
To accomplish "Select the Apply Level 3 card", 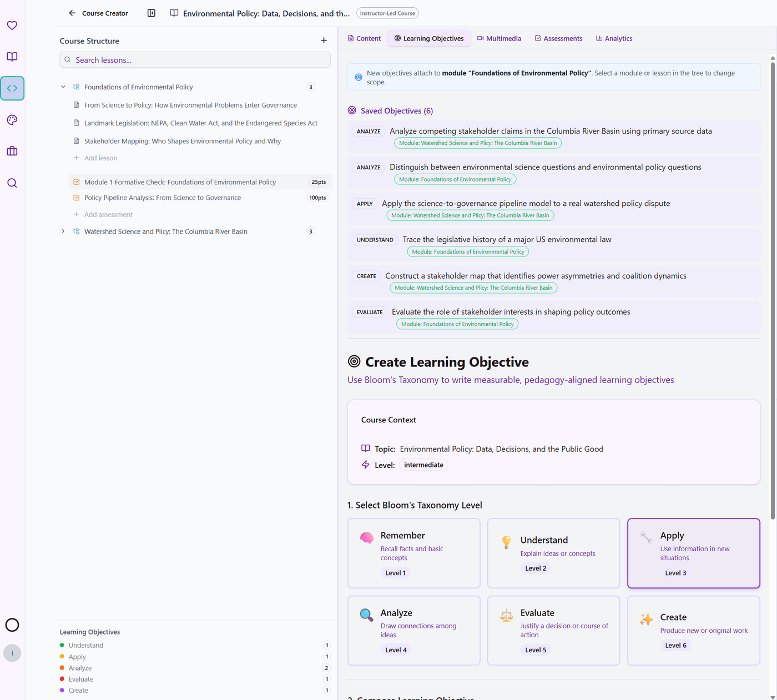I will click(x=694, y=553).
